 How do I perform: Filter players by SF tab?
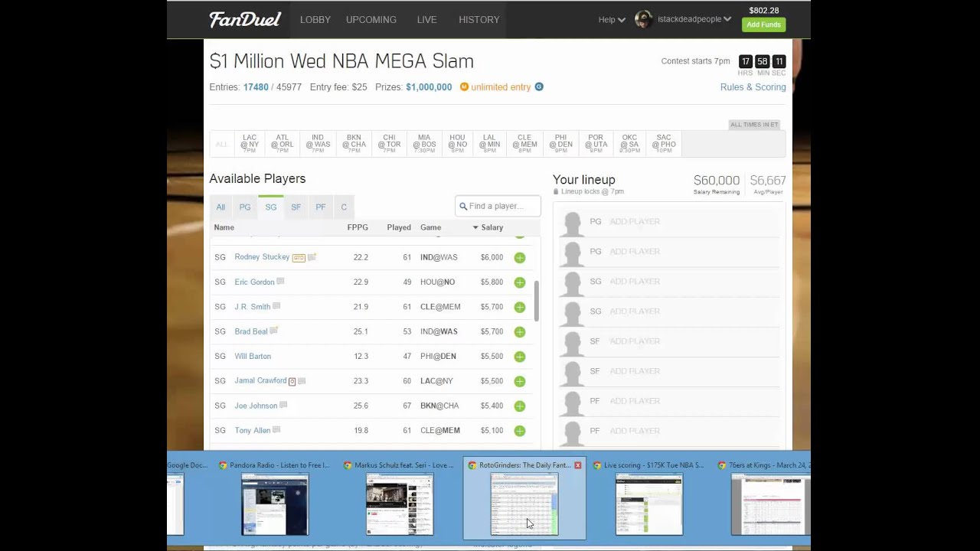(296, 207)
